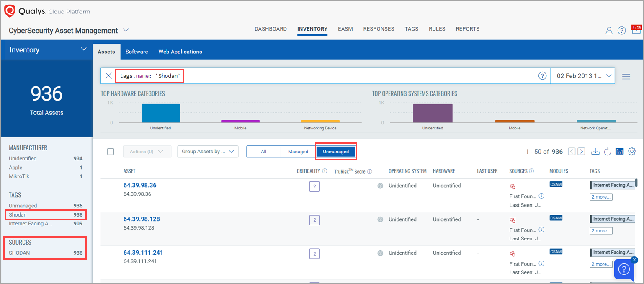This screenshot has height=284, width=644.
Task: Click Shodan source icon for 64.39.98.128
Action: coord(512,220)
